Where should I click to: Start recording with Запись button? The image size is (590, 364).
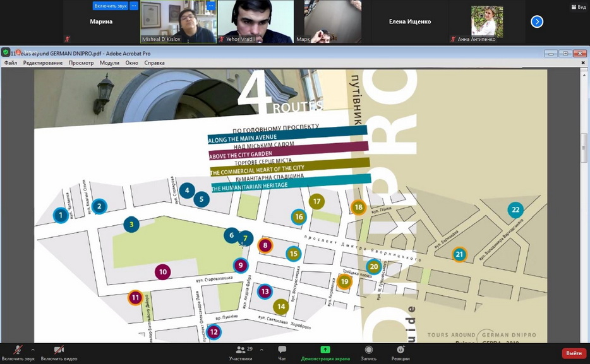click(x=369, y=353)
